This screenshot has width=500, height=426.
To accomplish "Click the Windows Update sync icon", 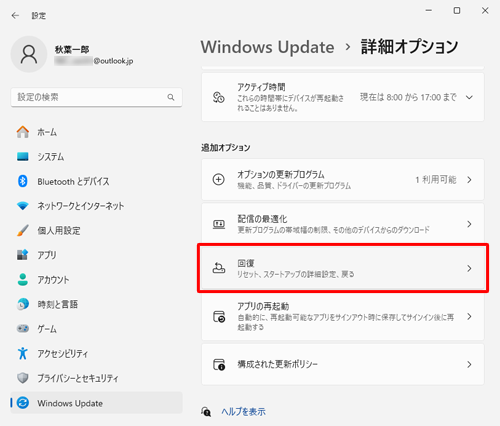I will (23, 403).
